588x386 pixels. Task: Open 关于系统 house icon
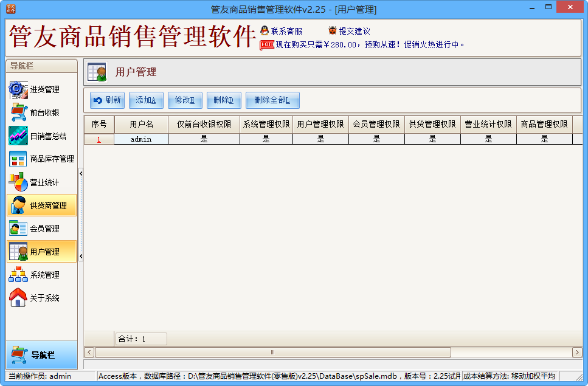(18, 298)
